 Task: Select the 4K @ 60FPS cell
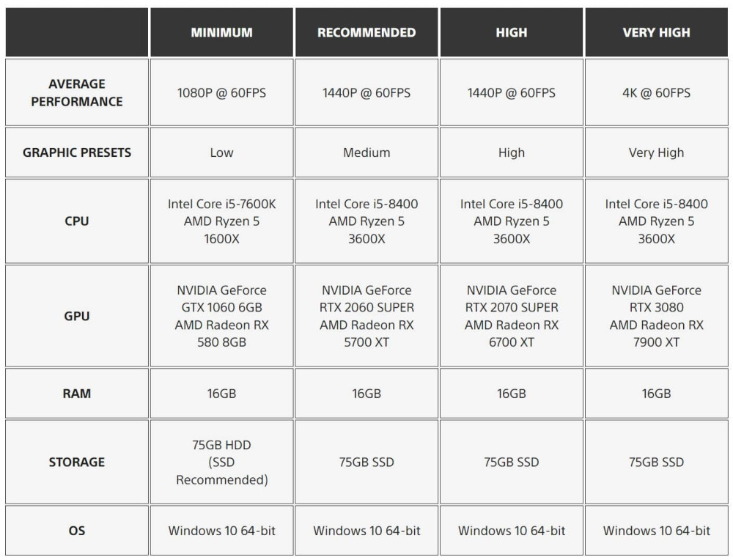click(x=656, y=92)
